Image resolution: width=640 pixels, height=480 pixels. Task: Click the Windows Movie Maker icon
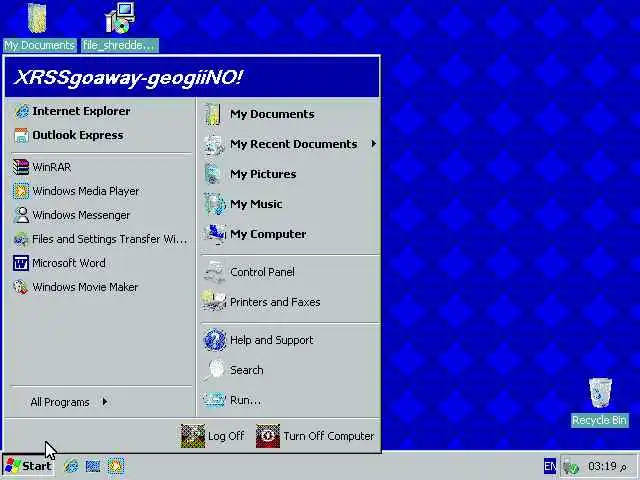tap(21, 287)
